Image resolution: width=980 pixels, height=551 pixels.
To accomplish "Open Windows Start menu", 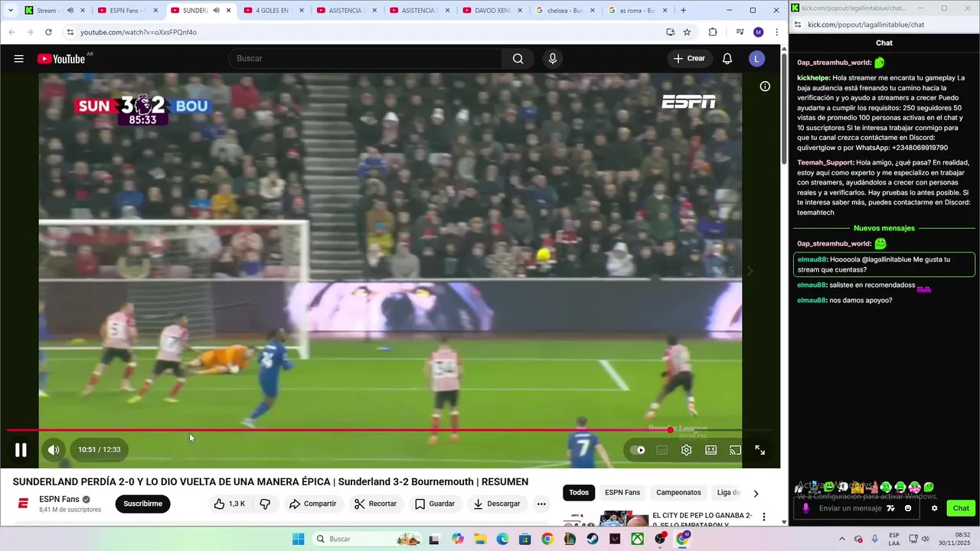I will tap(298, 539).
